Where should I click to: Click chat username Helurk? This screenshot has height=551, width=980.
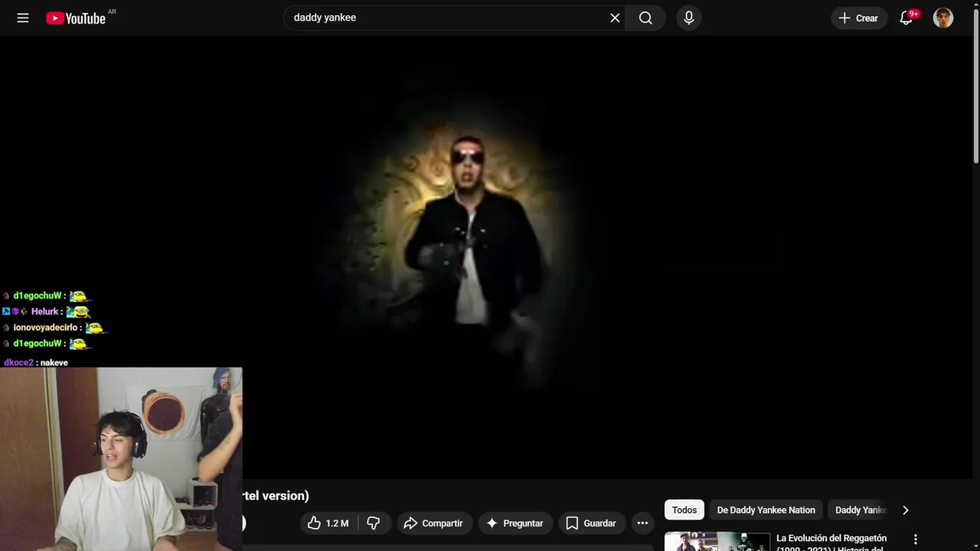pos(44,311)
